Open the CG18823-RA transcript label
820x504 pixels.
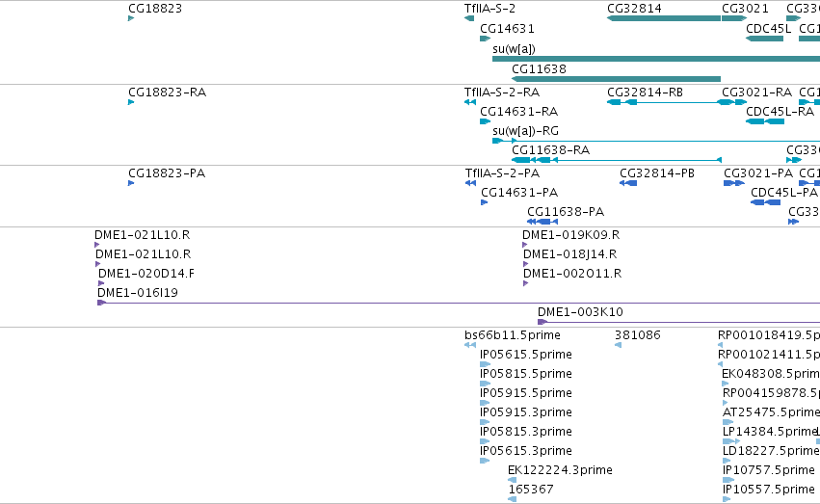[x=168, y=93]
